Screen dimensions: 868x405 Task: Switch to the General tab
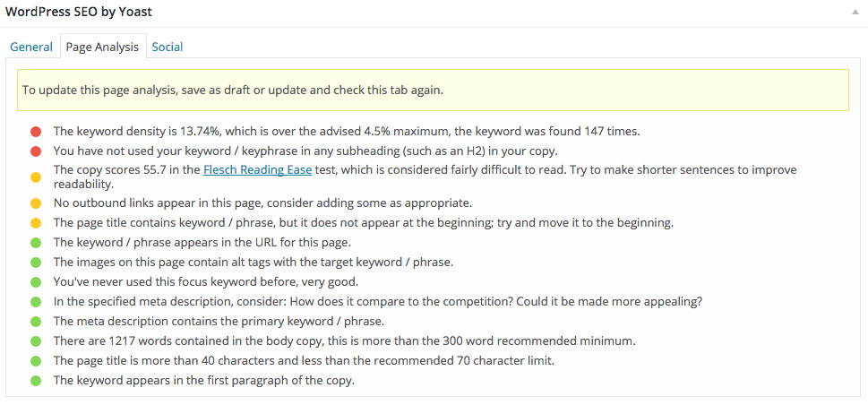(x=31, y=47)
